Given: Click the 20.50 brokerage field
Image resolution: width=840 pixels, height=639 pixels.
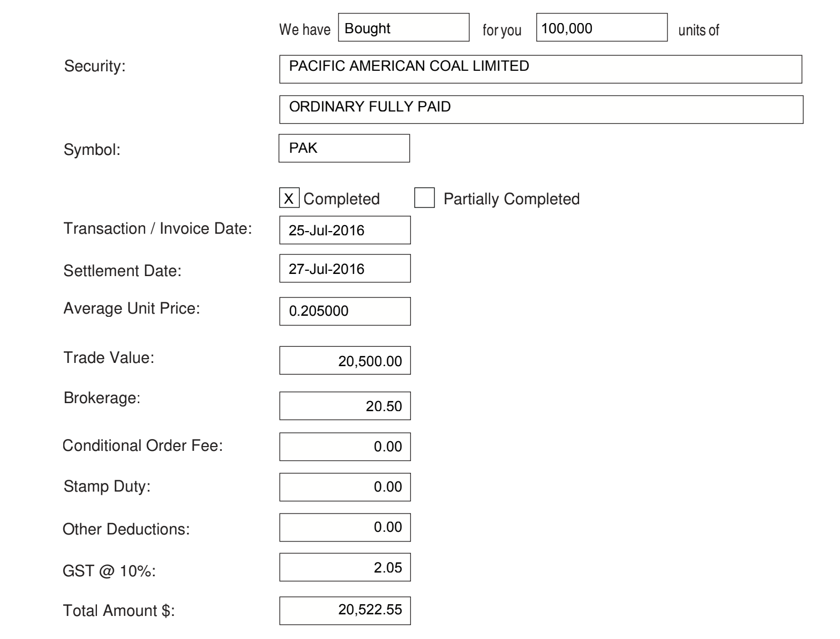Looking at the screenshot, I should [345, 406].
